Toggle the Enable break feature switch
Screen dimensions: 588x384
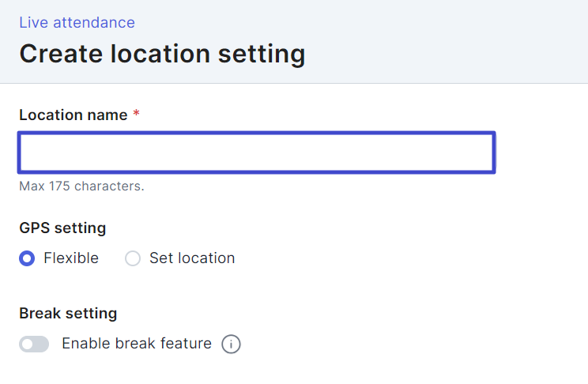click(34, 344)
